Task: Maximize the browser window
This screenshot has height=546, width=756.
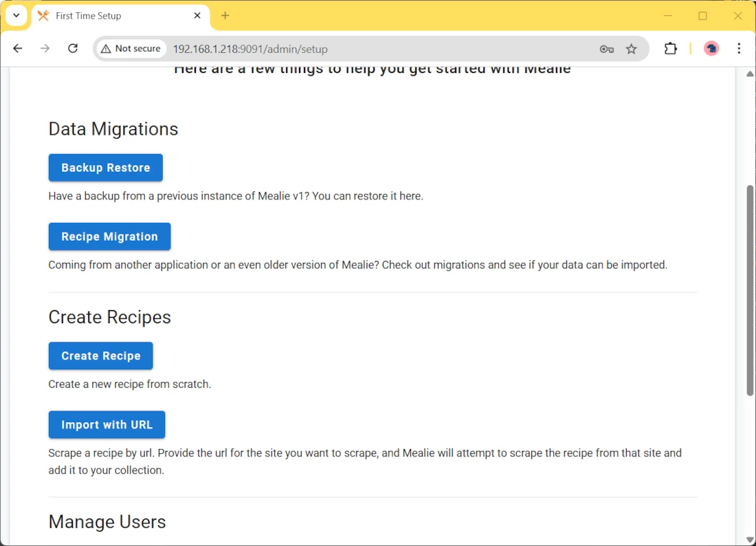Action: 703,15
